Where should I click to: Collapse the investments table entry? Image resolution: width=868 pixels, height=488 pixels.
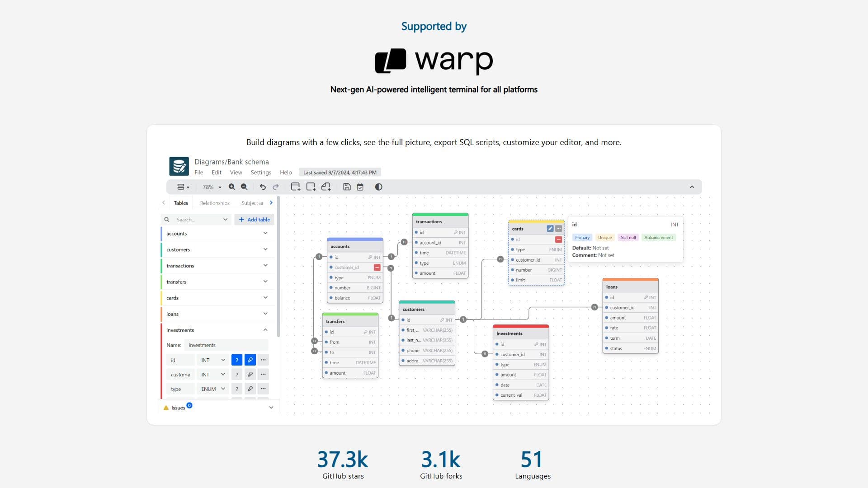[x=265, y=330]
